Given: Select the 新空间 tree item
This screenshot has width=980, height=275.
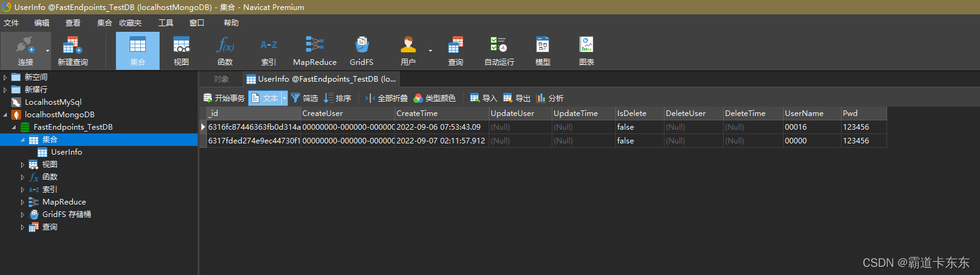Looking at the screenshot, I should 36,77.
